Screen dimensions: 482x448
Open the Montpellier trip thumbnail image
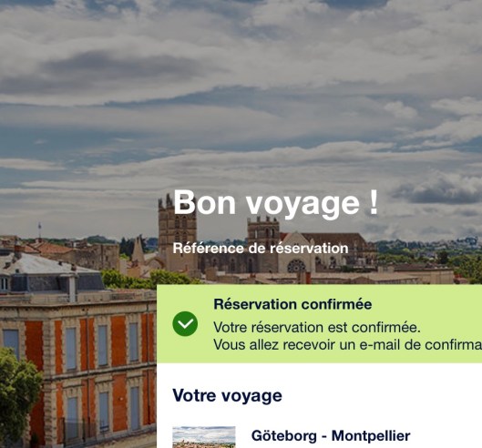tap(204, 437)
